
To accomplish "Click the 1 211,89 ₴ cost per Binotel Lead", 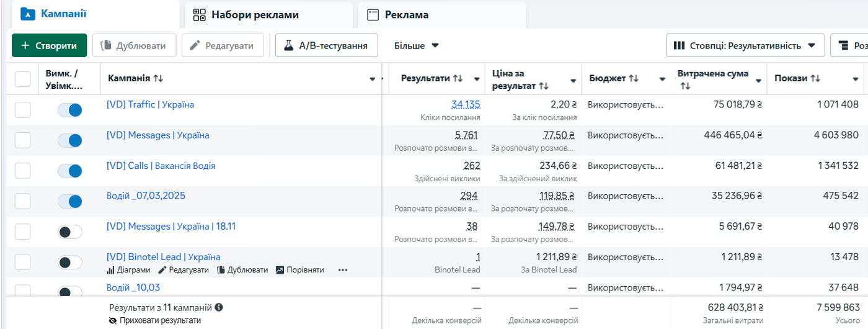I will click(x=556, y=257).
